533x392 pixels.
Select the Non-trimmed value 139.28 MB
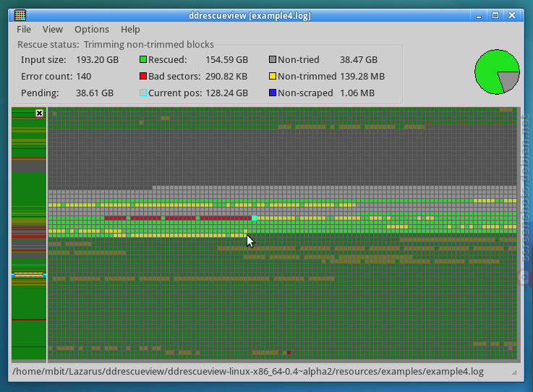coord(362,77)
